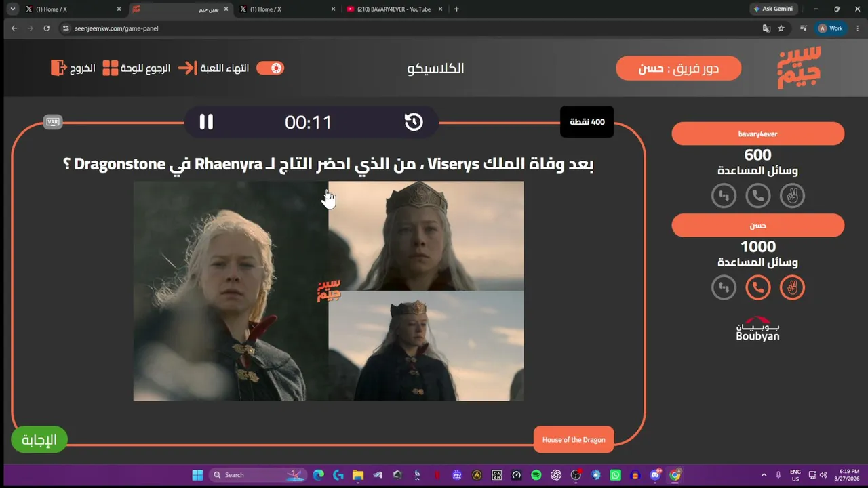
Task: Pause the question countdown timer
Action: pos(206,122)
